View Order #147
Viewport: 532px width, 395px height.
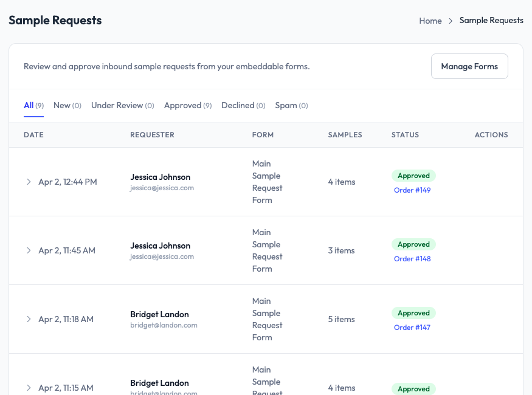412,327
